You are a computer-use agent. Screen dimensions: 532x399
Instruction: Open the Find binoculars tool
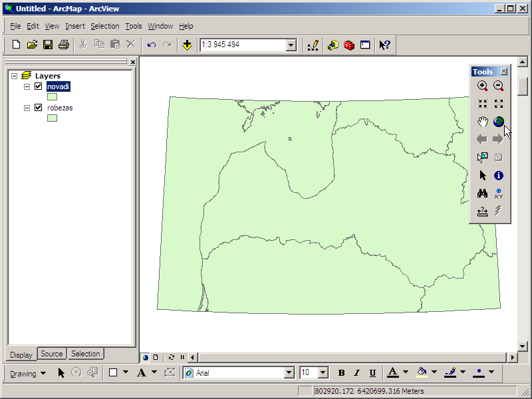point(483,194)
